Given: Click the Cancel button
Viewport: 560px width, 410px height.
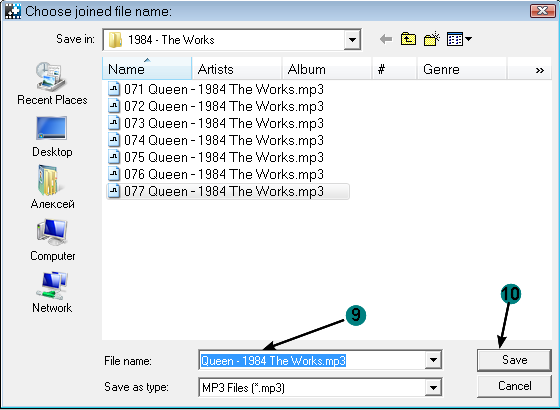Looking at the screenshot, I should pos(514,386).
